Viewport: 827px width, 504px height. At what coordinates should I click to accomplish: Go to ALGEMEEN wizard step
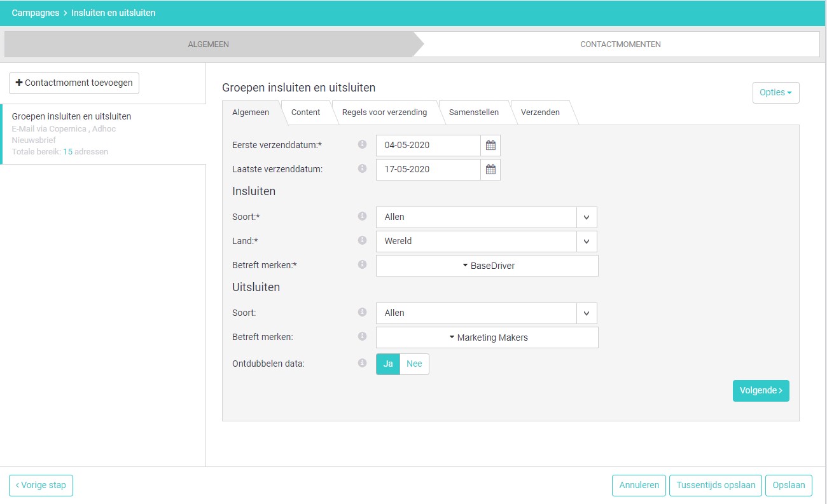[x=209, y=44]
